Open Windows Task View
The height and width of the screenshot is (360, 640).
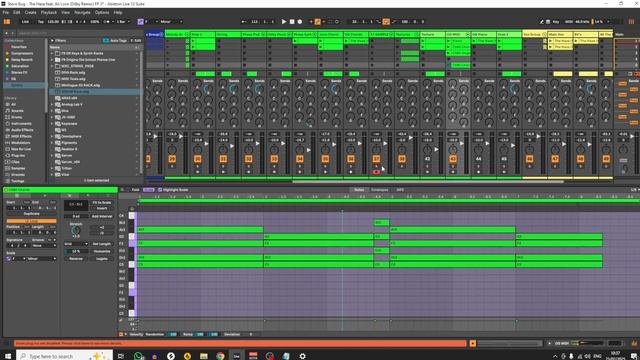(121, 356)
